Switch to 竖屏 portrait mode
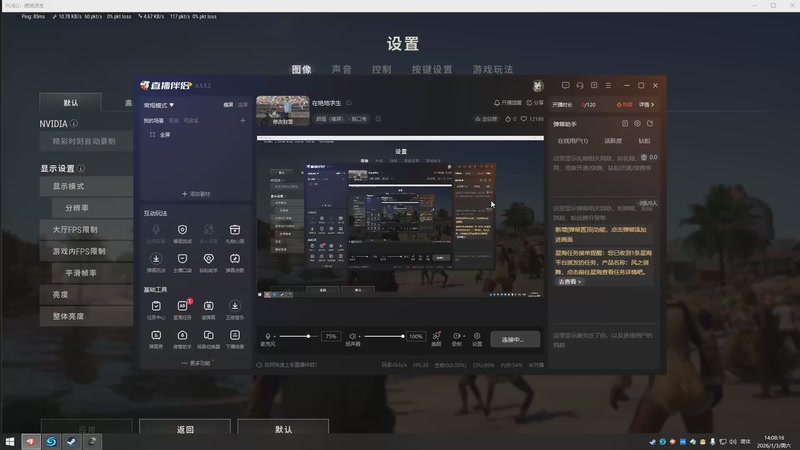800x450 pixels. (243, 105)
